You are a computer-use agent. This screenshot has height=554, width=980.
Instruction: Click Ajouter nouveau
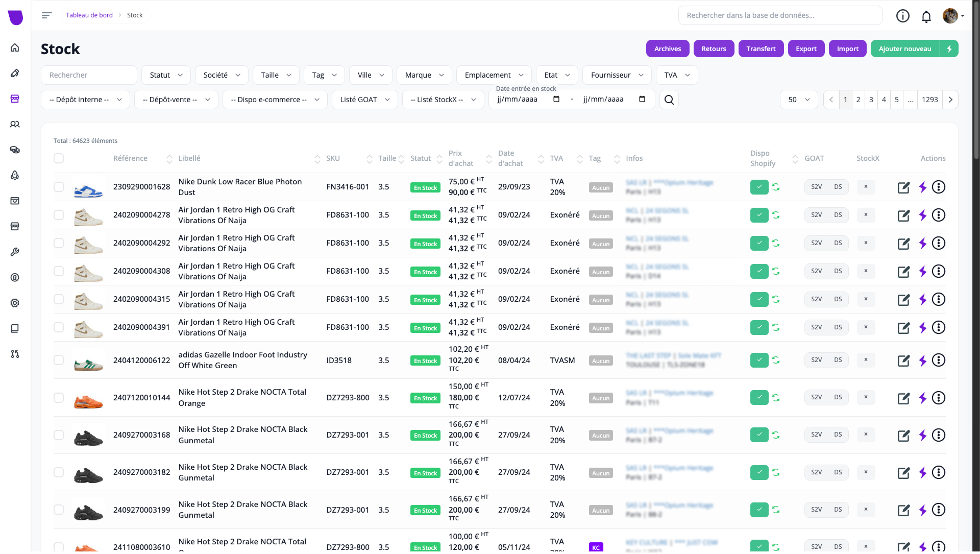[905, 49]
